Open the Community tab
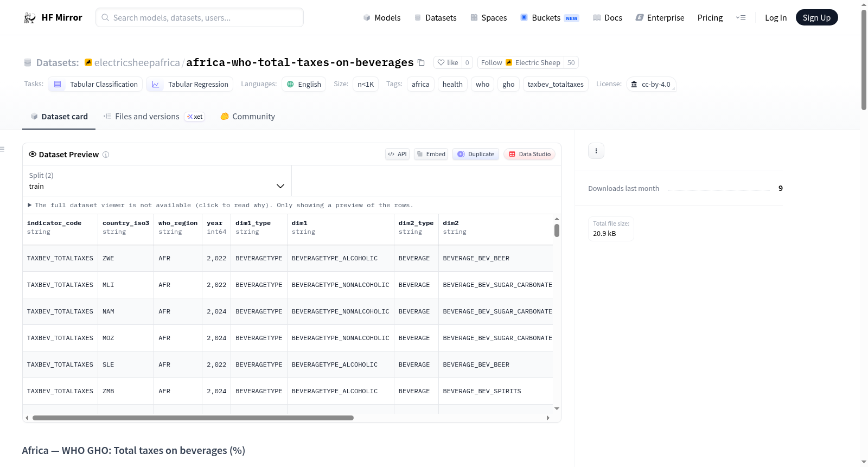The width and height of the screenshot is (868, 467). [x=247, y=117]
